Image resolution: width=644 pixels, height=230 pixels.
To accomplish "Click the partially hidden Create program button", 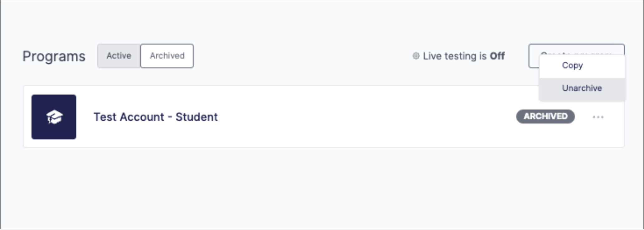I will pos(534,56).
